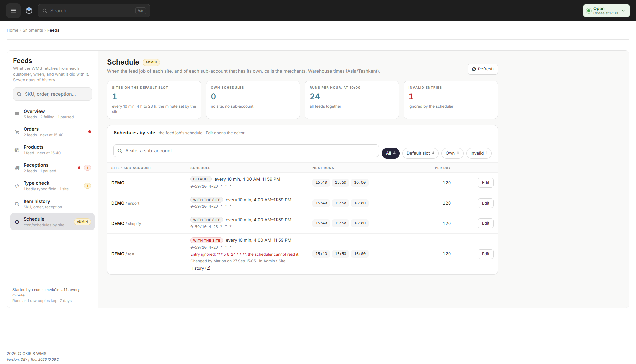The width and height of the screenshot is (636, 364).
Task: Edit the DEMO / test schedule
Action: coord(485,254)
